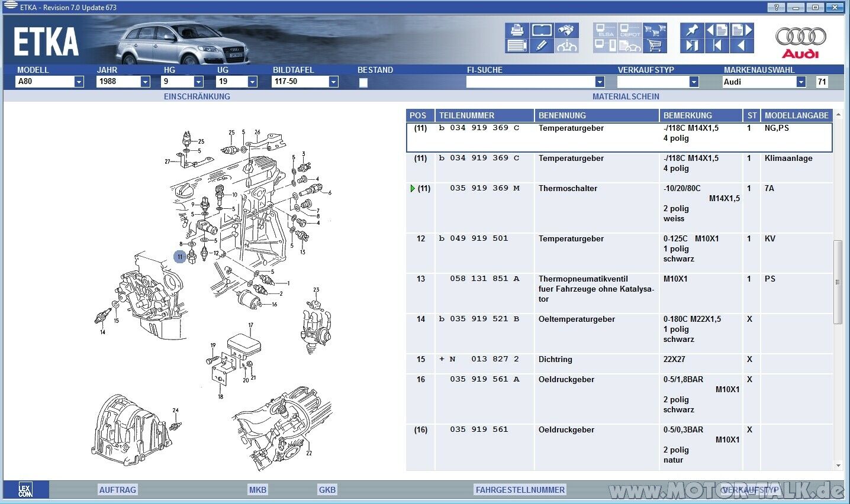Expand the HG dropdown showing 9
The height and width of the screenshot is (504, 850).
(x=198, y=82)
